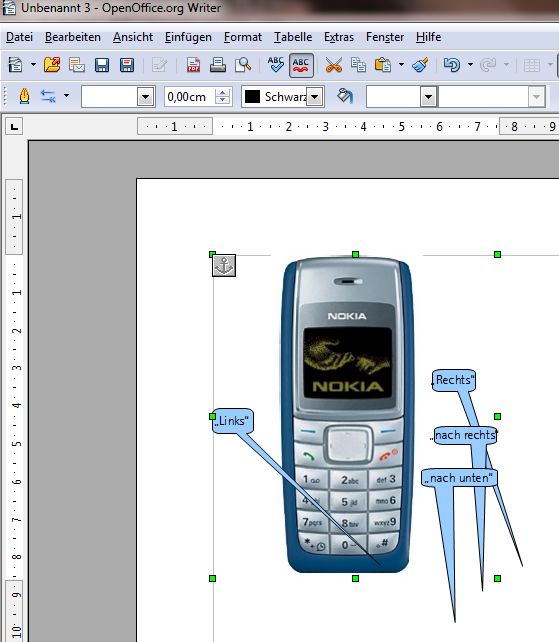The width and height of the screenshot is (559, 642).
Task: Open Page Preview magnifier icon
Action: coord(243,65)
